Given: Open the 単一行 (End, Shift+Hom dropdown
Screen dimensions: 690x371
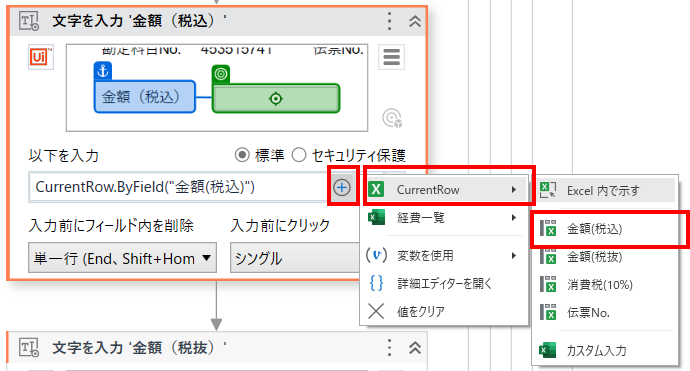Looking at the screenshot, I should tap(122, 258).
